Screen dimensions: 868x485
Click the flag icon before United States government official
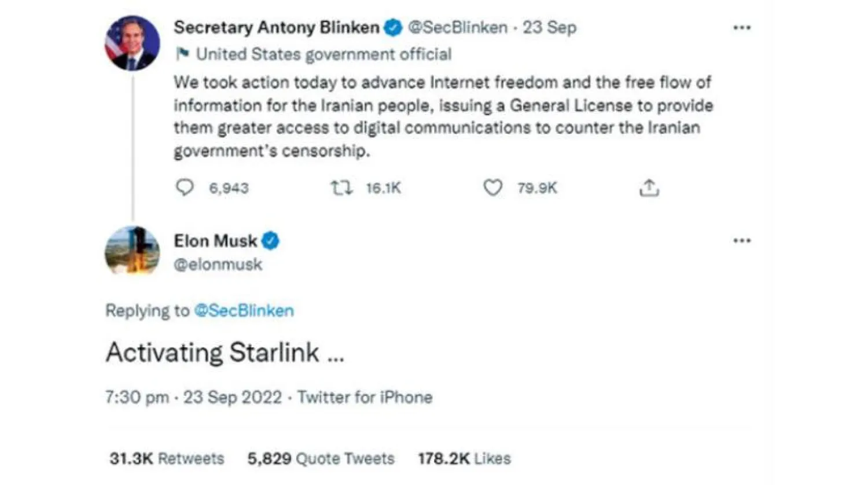(181, 54)
